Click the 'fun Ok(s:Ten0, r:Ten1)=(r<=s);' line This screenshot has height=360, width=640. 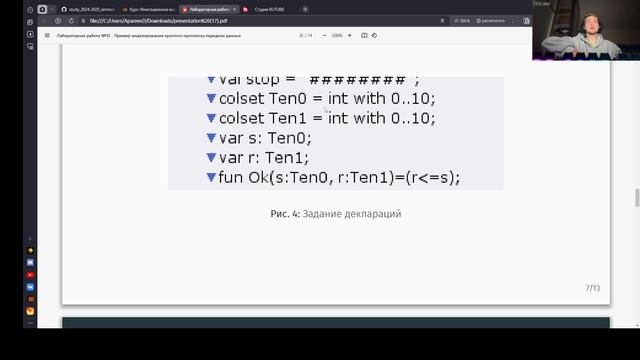tap(340, 178)
